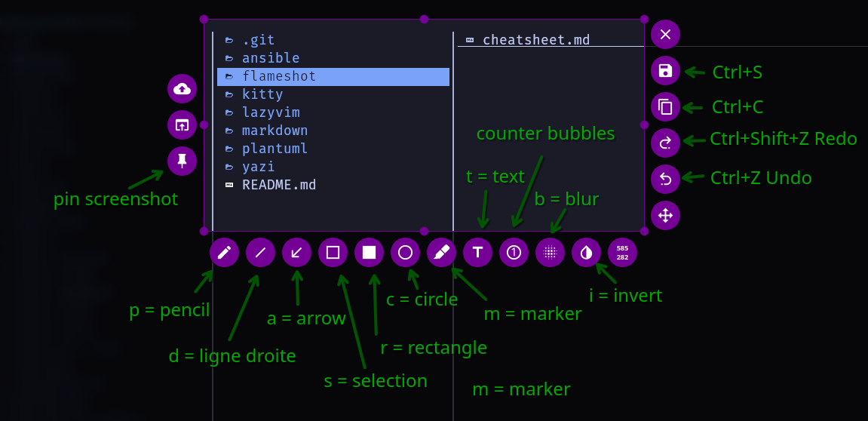
Task: Select the Blur pixelate tool
Action: 551,253
